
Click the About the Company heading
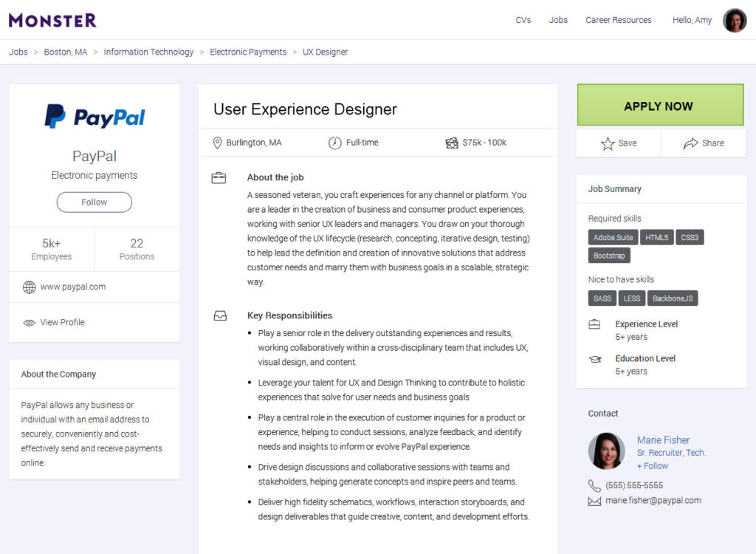coord(58,375)
